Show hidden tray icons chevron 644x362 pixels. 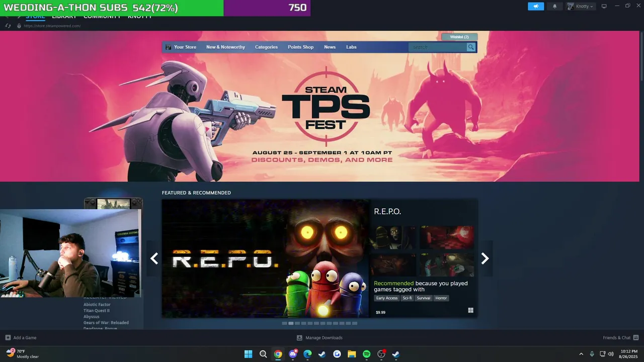(x=581, y=354)
